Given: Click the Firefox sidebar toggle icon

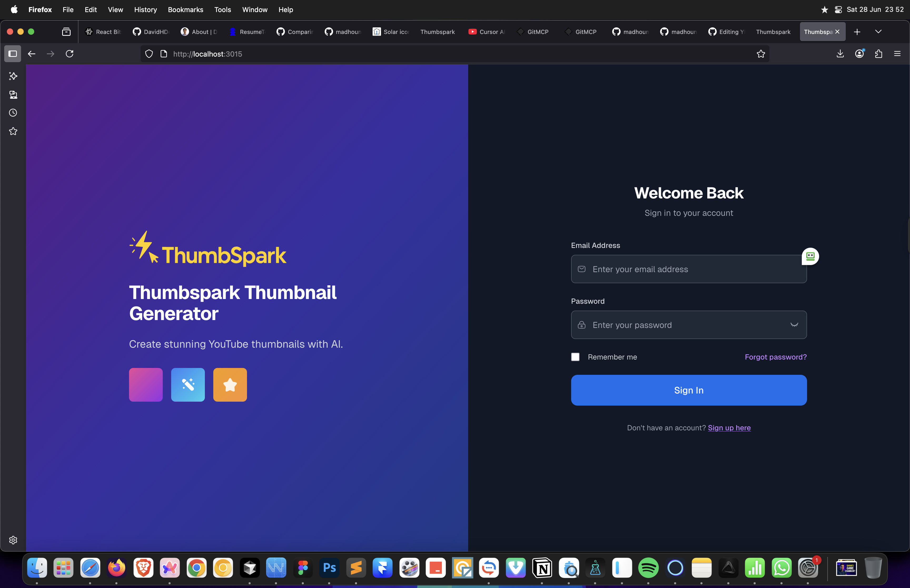Looking at the screenshot, I should (x=13, y=54).
